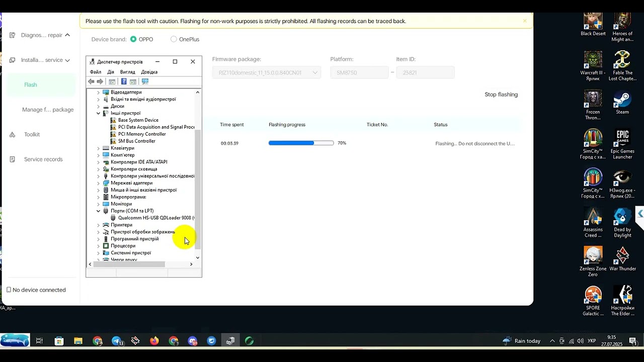Open Manage f... package sidebar item
Viewport: 644px width, 362px height.
[x=48, y=110]
